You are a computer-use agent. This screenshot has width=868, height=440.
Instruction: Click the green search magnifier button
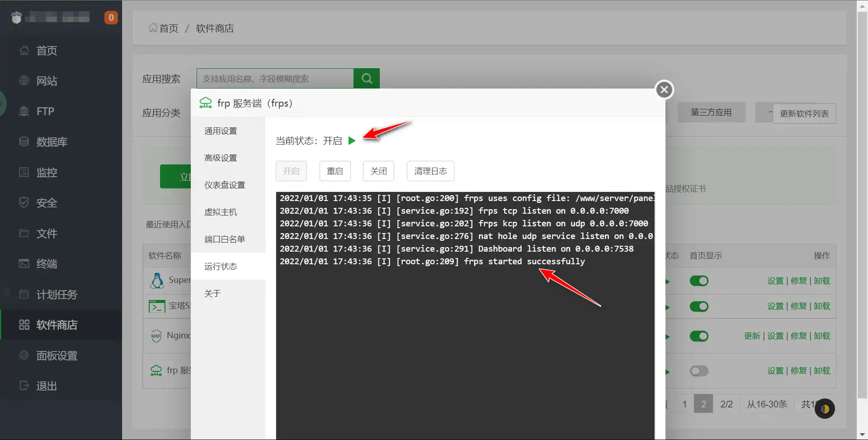click(x=367, y=79)
